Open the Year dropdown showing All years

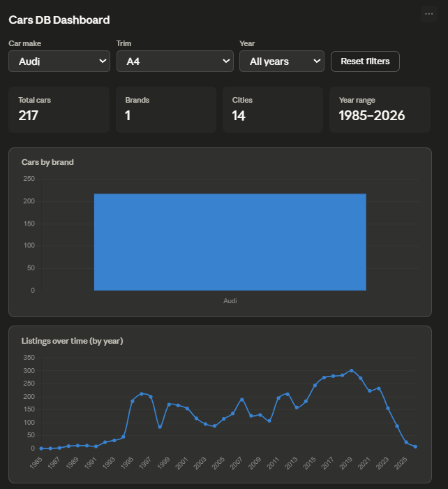point(282,61)
